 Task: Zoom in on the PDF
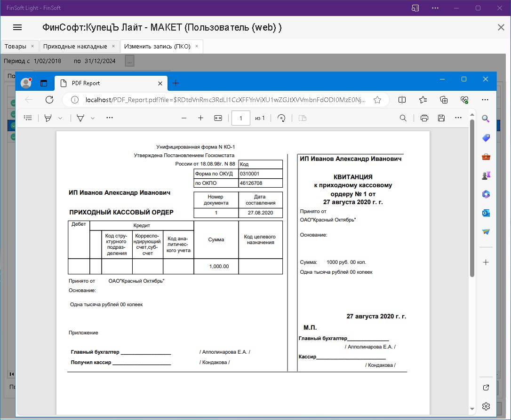[200, 118]
